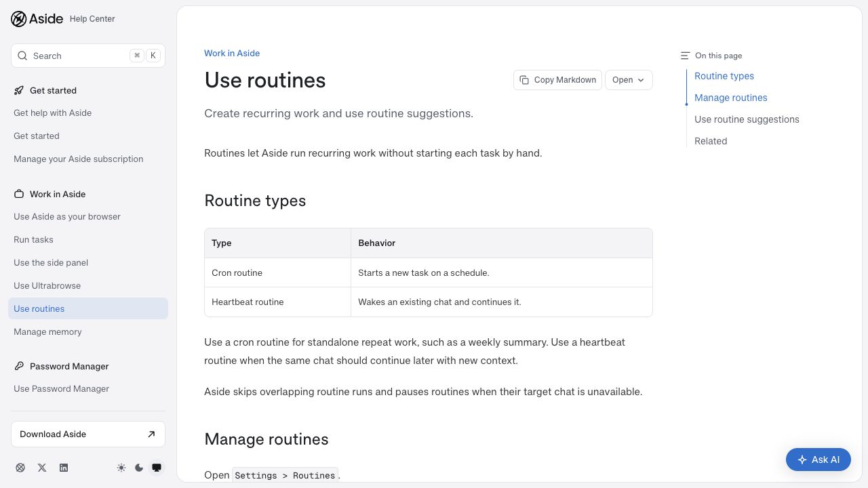Click the icon beside Work in Aside heading
This screenshot has width=868, height=488.
point(19,194)
